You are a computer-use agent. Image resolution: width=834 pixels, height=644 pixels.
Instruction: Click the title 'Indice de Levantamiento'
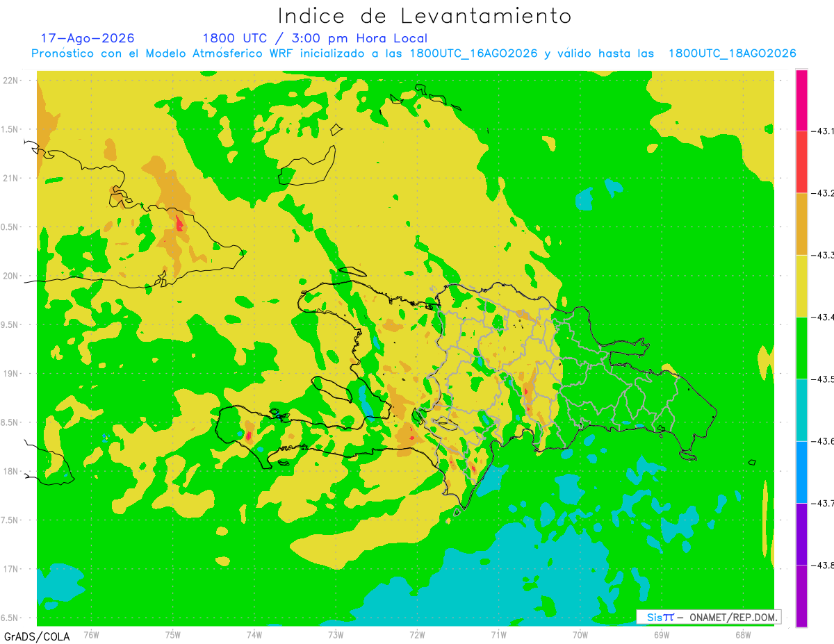(425, 16)
